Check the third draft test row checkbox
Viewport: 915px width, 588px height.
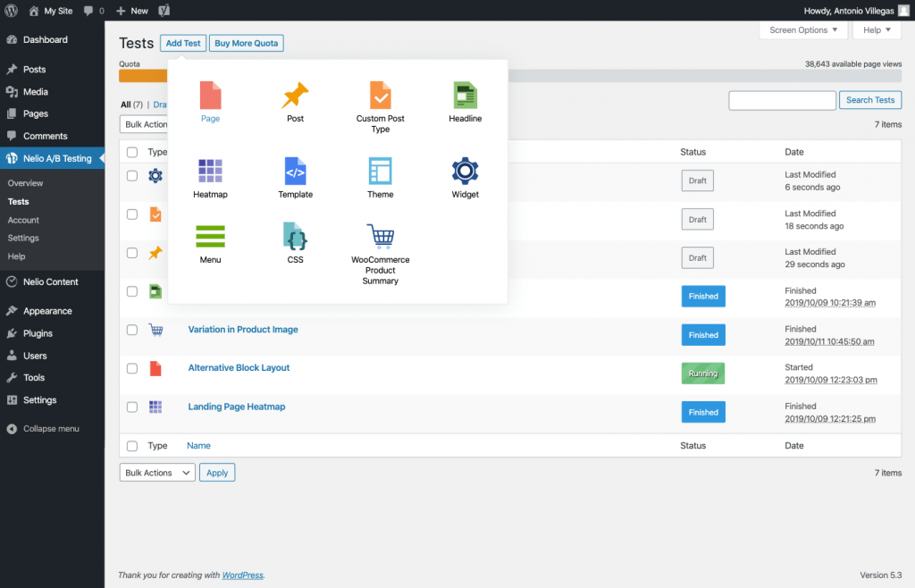tap(132, 253)
